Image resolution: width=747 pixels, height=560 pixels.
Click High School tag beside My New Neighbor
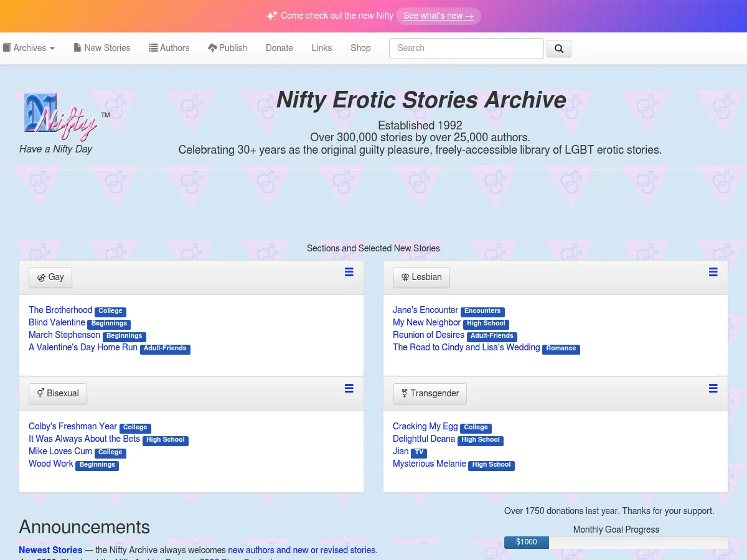[486, 324]
